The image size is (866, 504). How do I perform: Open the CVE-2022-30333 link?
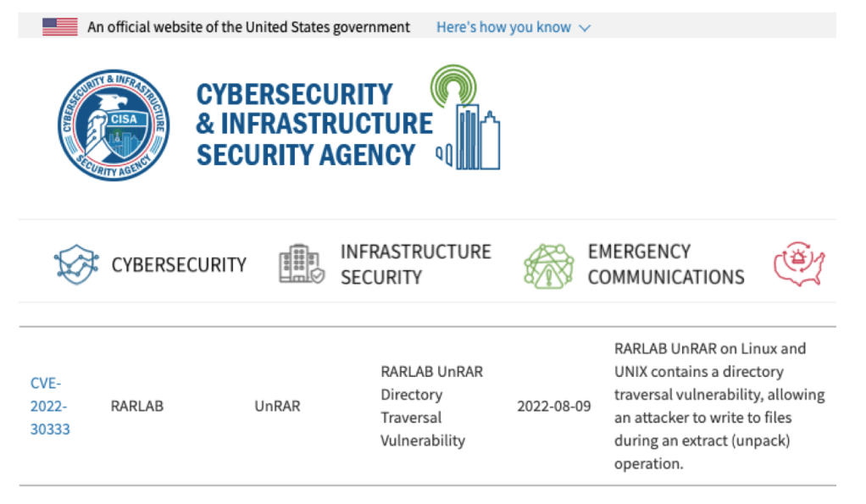click(x=49, y=406)
